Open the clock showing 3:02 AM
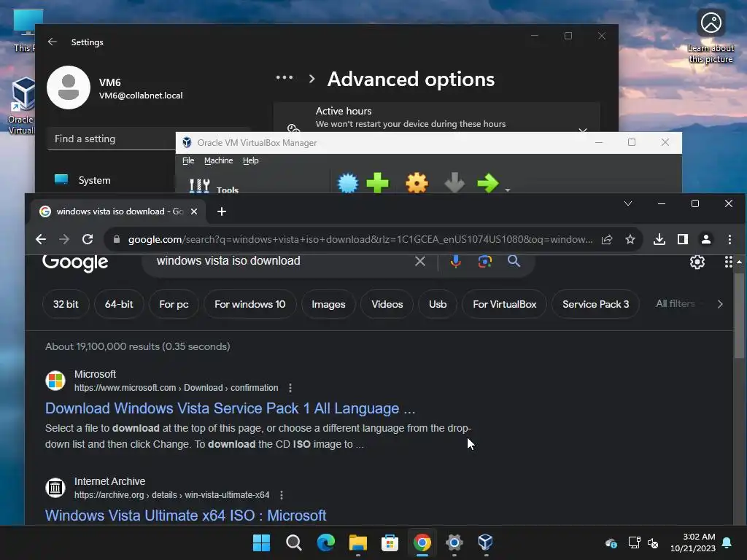Viewport: 747px width, 560px height. 693,542
